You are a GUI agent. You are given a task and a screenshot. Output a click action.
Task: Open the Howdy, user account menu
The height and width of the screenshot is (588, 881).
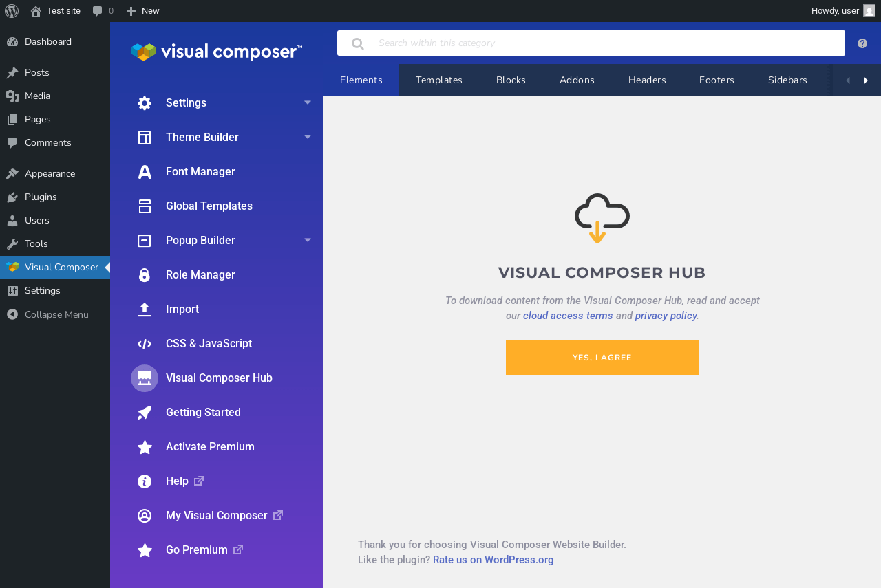[x=842, y=11]
